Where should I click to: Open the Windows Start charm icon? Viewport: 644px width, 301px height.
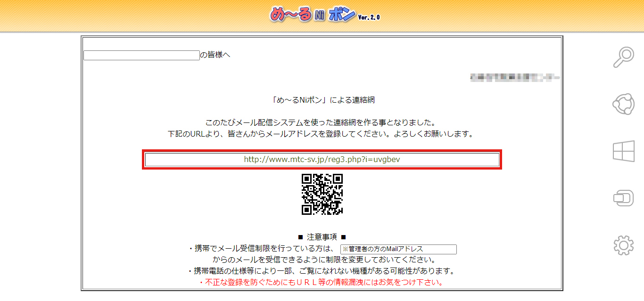(x=623, y=151)
